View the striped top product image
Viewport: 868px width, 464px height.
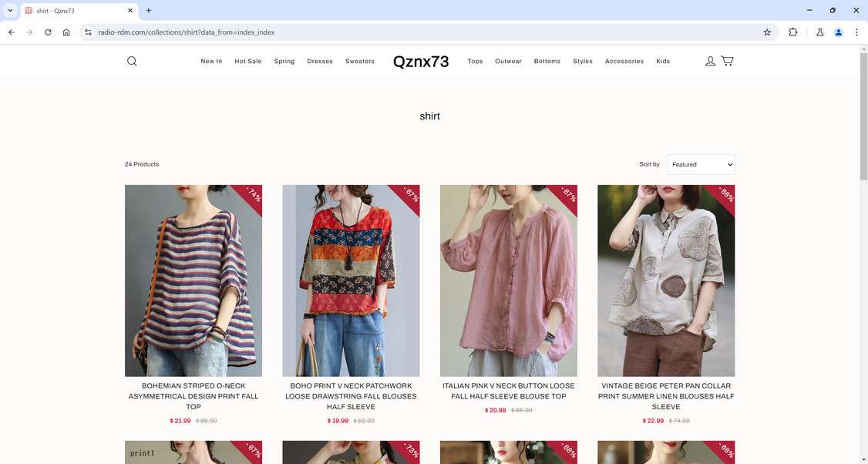pos(193,281)
